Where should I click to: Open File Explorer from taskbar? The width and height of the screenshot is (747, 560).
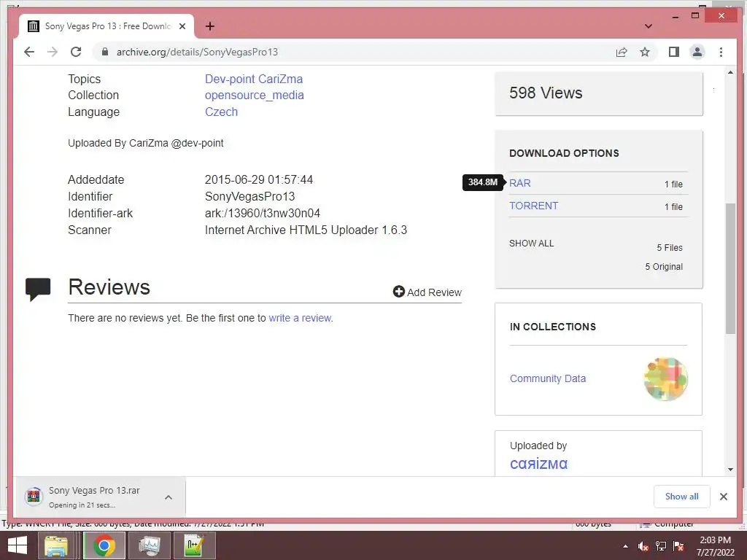pos(55,545)
